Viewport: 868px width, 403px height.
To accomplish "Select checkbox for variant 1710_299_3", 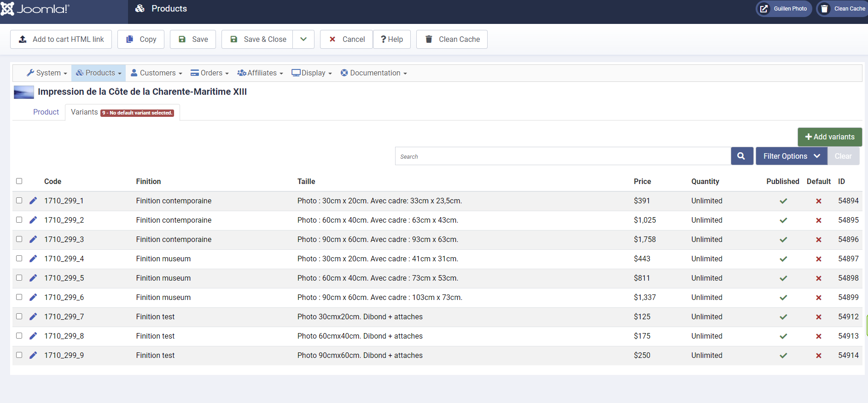I will 19,239.
